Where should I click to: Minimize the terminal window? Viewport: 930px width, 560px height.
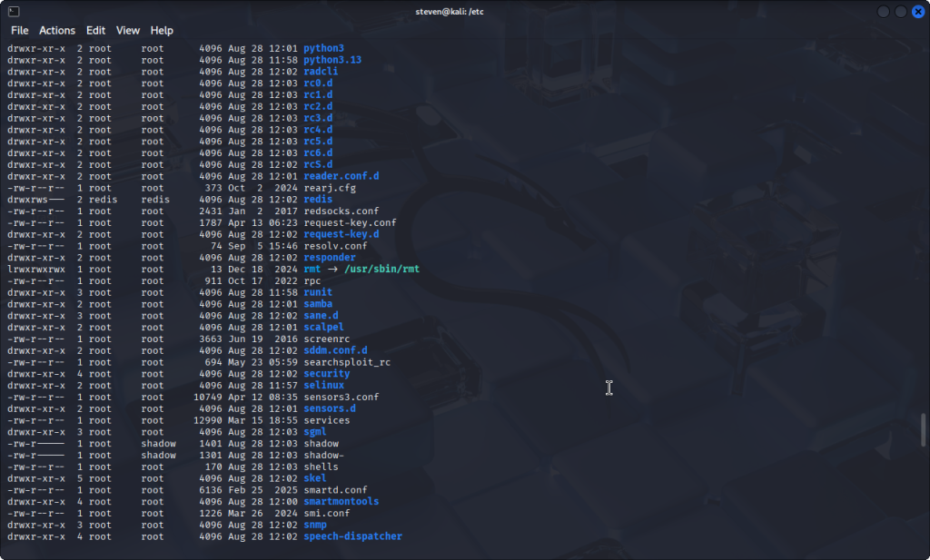coord(884,11)
